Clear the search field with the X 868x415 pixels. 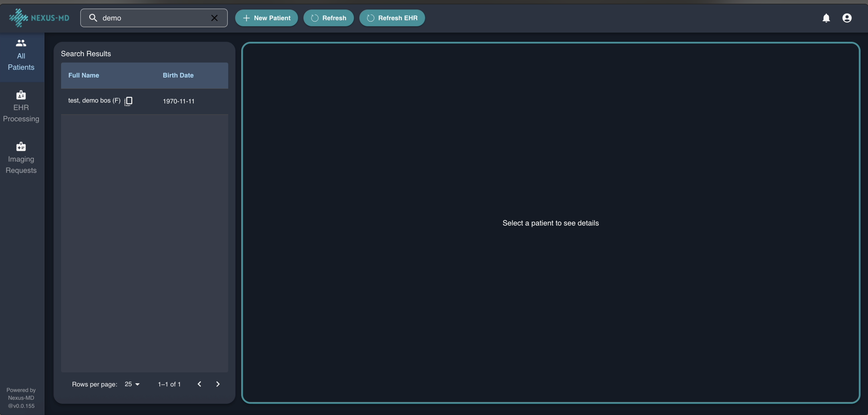pyautogui.click(x=214, y=18)
